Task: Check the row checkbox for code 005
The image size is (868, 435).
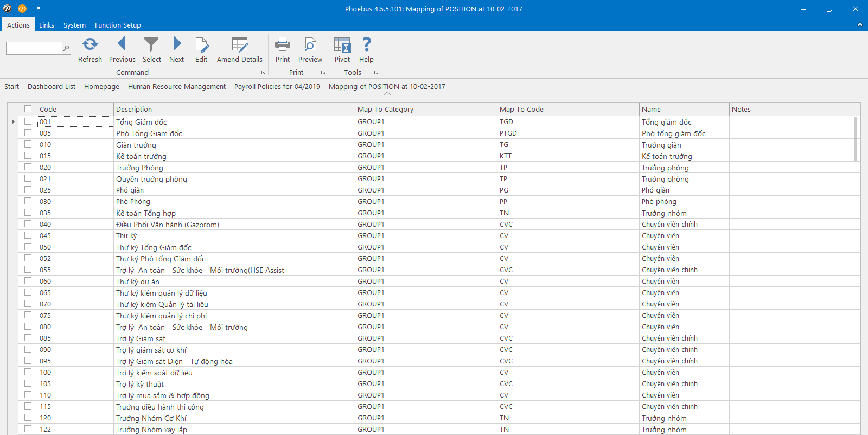Action: pyautogui.click(x=28, y=133)
